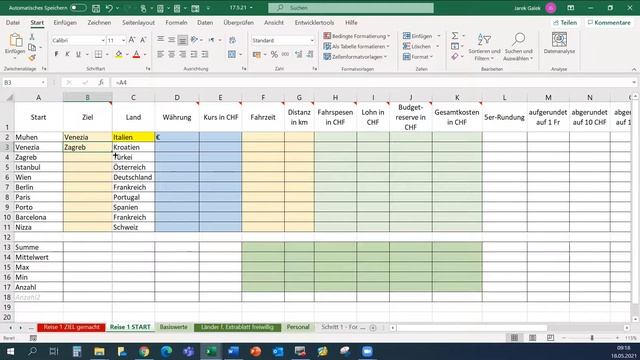Image resolution: width=640 pixels, height=360 pixels.
Task: Toggle underline (U) formatting
Action: [x=78, y=54]
